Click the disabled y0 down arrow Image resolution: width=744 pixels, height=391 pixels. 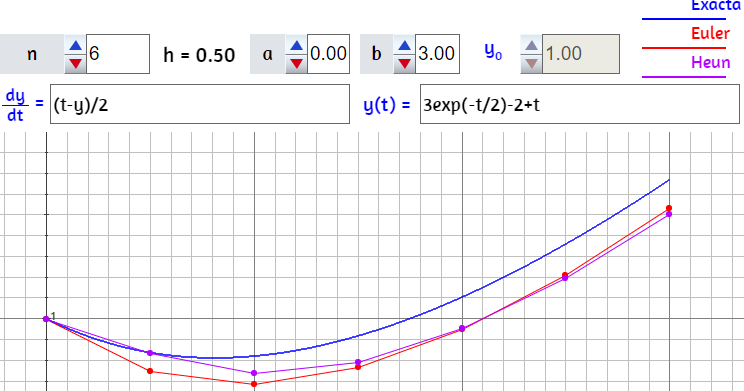(531, 64)
